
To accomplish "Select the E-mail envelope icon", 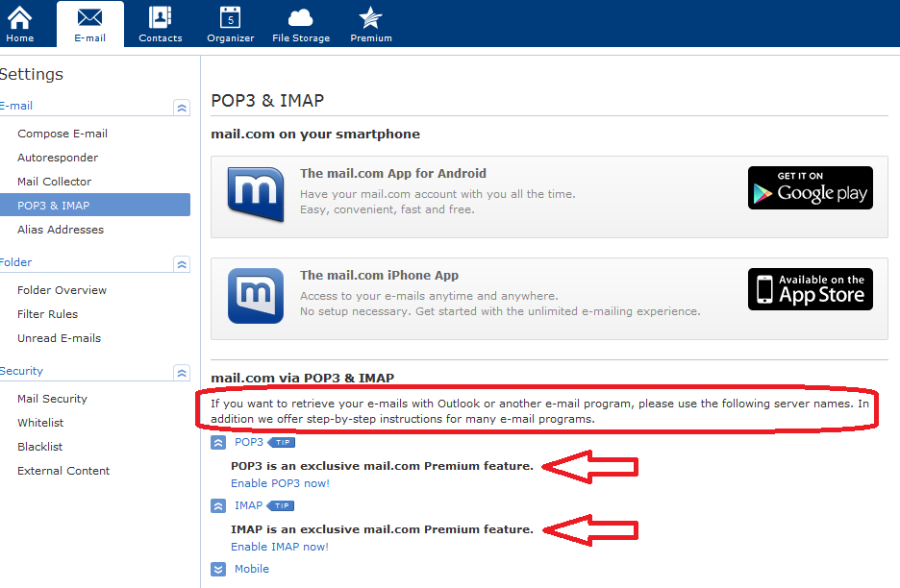I will tap(89, 18).
